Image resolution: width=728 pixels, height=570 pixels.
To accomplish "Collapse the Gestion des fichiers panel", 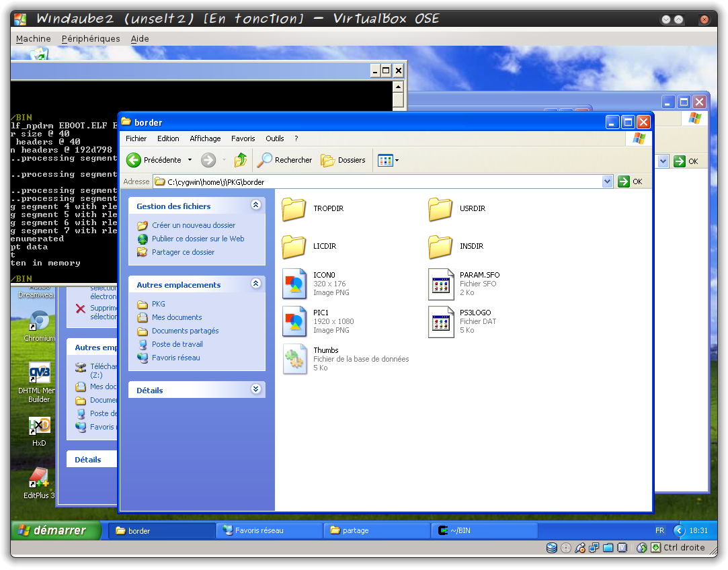I will tap(255, 206).
